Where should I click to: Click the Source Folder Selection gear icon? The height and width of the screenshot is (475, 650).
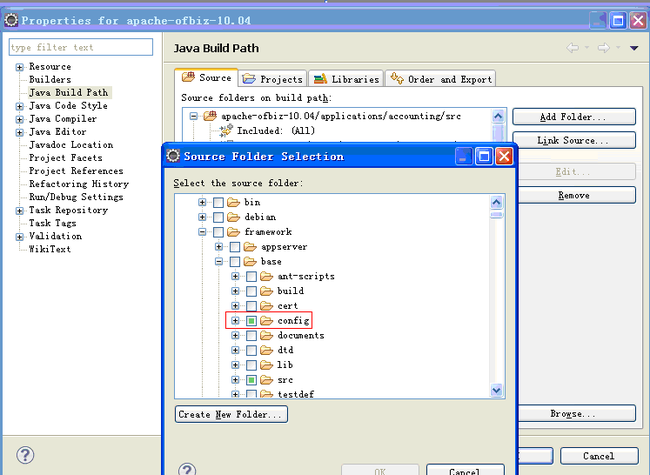point(173,156)
